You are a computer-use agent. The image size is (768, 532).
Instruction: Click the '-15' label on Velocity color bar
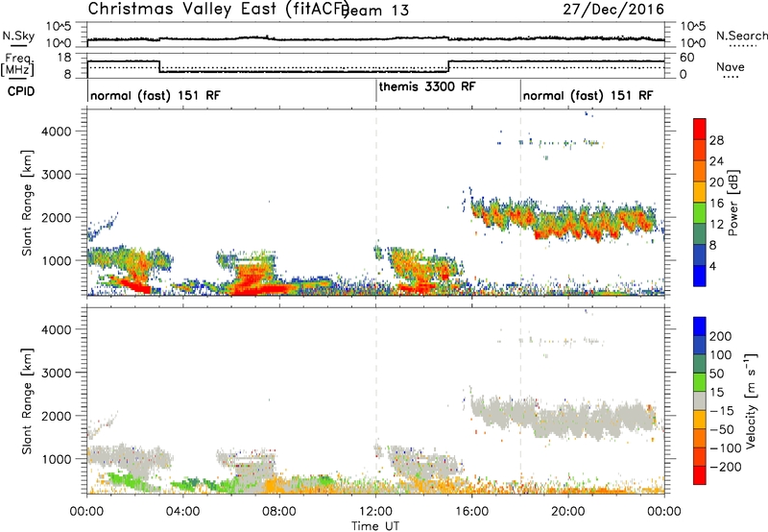point(722,410)
